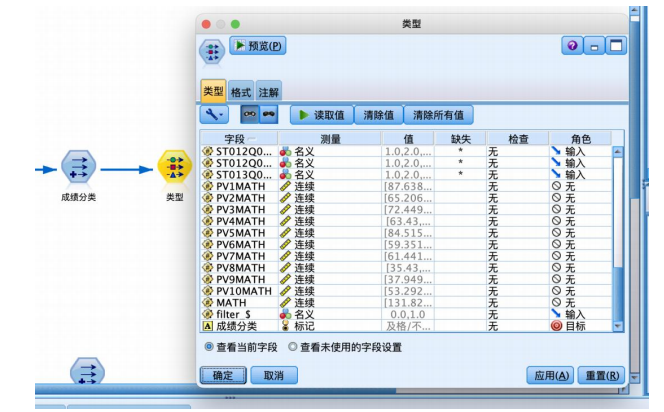Select the PV8MATH field name
664x412 pixels.
tap(240, 268)
